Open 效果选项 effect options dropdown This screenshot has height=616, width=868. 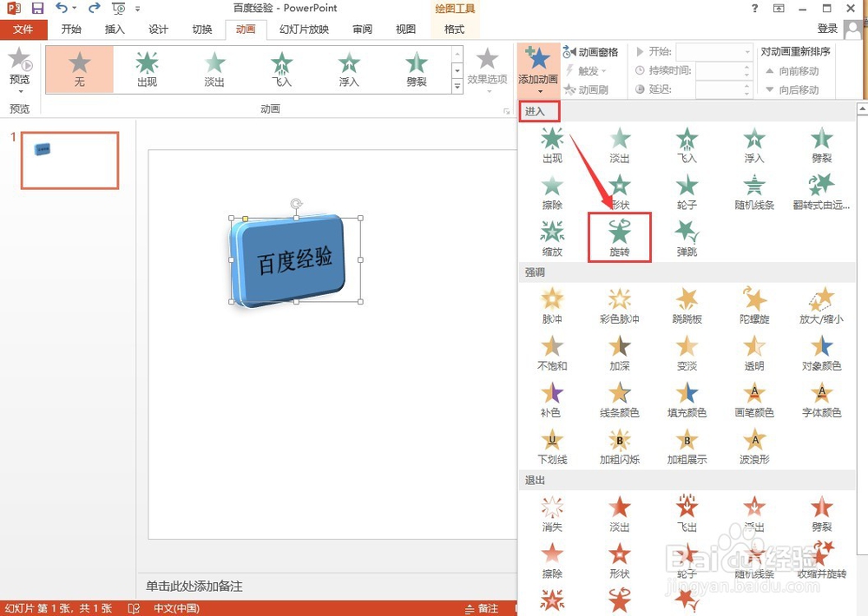(x=487, y=69)
